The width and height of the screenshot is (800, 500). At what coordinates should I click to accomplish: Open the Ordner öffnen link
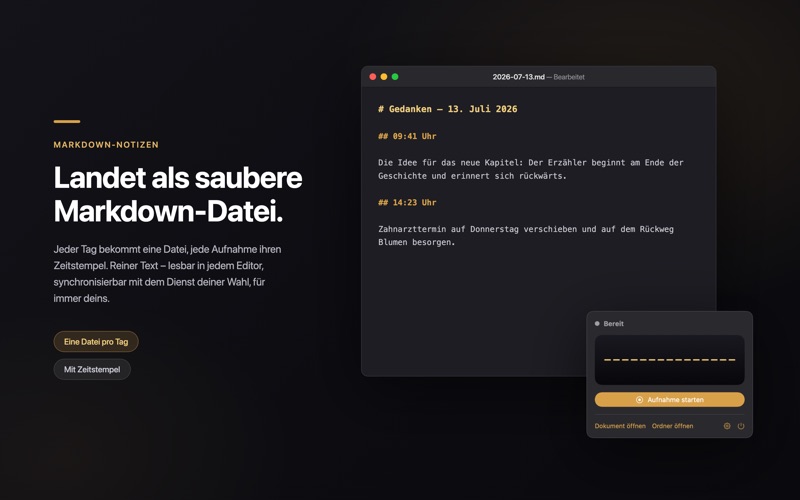(x=672, y=426)
